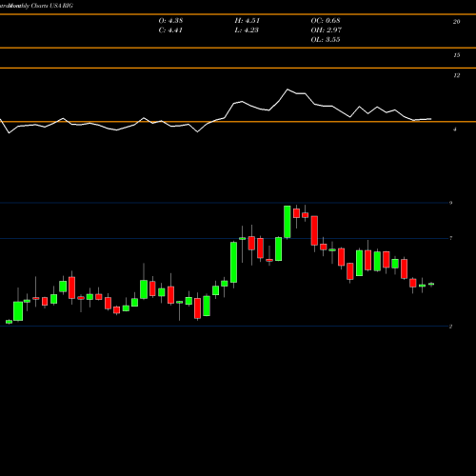
Task: Click the peak of the white indicator line
Action: [x=288, y=89]
